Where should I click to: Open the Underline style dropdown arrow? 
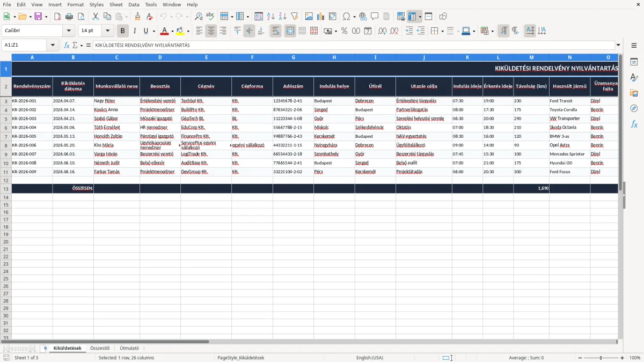(153, 31)
